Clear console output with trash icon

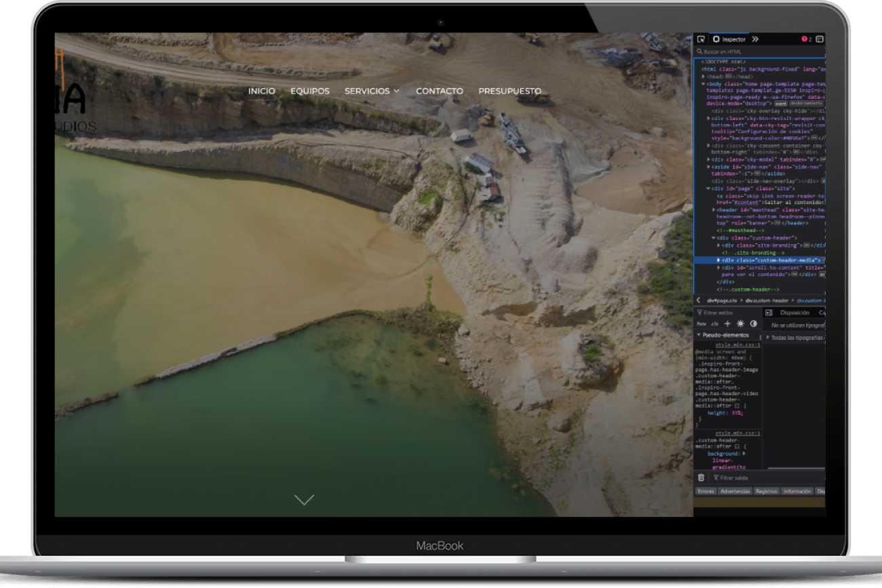pyautogui.click(x=701, y=477)
